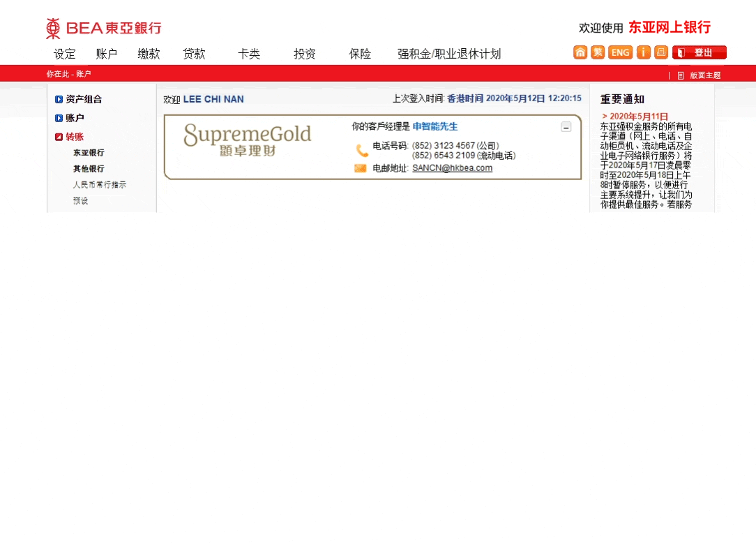Expand 资产组合 in the sidebar

[78, 99]
